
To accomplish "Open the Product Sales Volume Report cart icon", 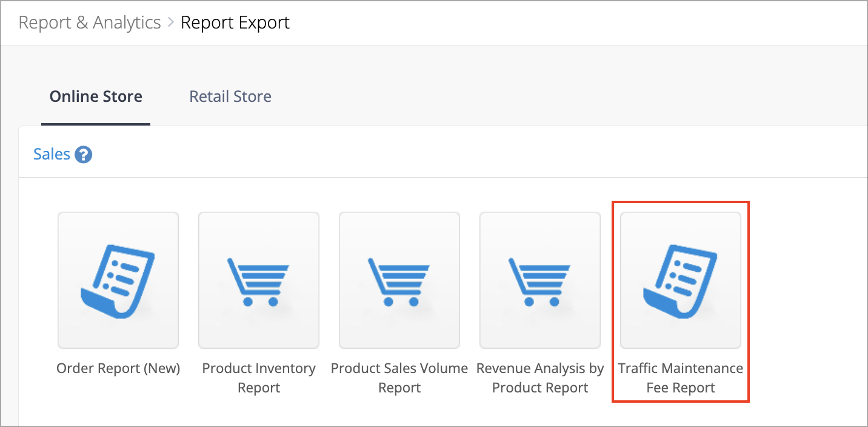I will (399, 280).
